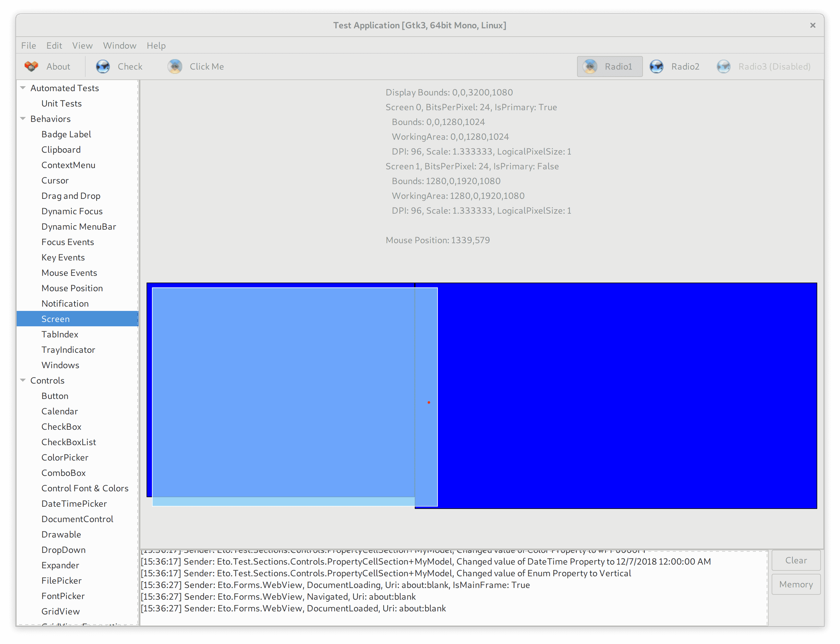Click the About toolbar icon
This screenshot has width=840, height=644.
point(32,66)
